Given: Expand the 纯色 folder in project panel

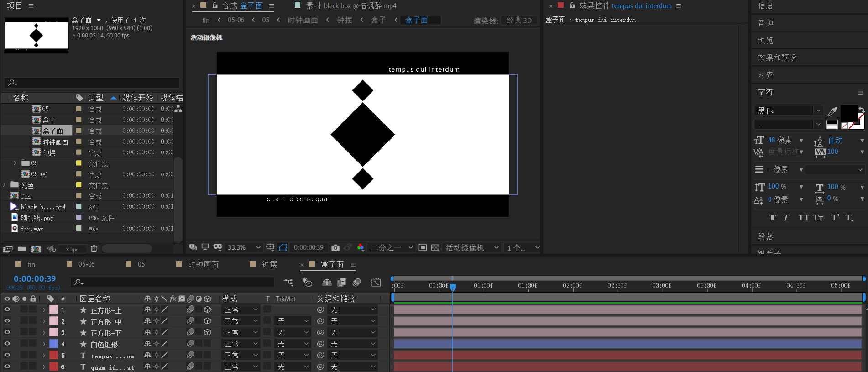Looking at the screenshot, I should [5, 185].
